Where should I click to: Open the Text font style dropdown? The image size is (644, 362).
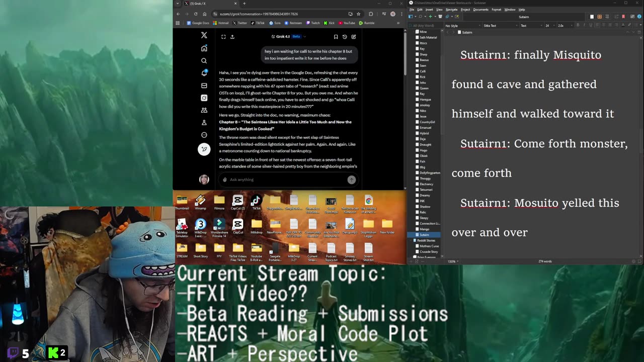pyautogui.click(x=531, y=26)
